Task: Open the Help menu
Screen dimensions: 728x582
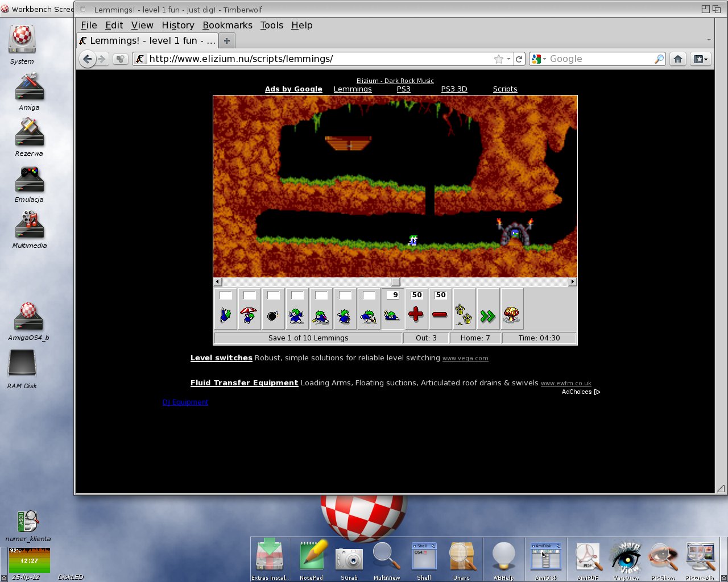Action: tap(302, 26)
